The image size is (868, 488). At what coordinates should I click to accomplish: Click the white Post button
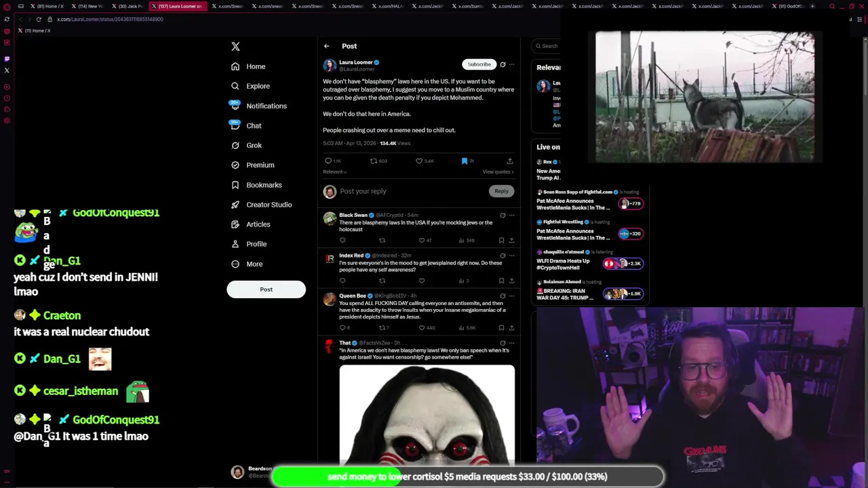point(266,289)
